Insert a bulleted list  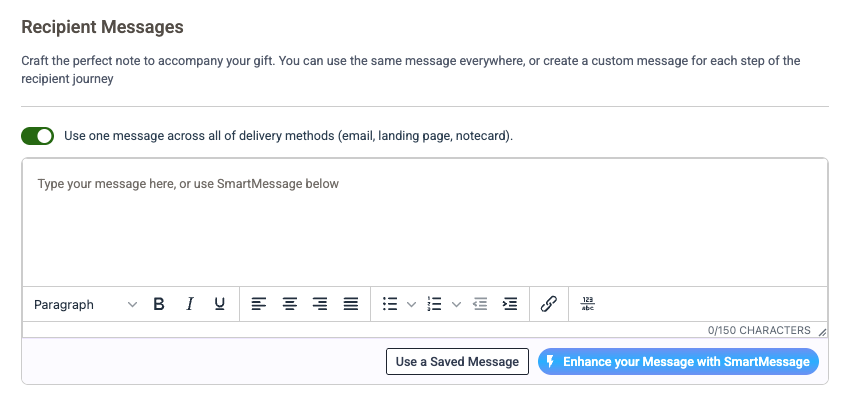coord(390,304)
